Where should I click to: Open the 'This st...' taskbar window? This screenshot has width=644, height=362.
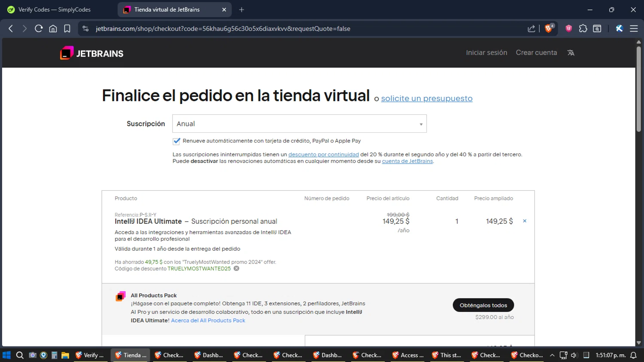pos(447,355)
